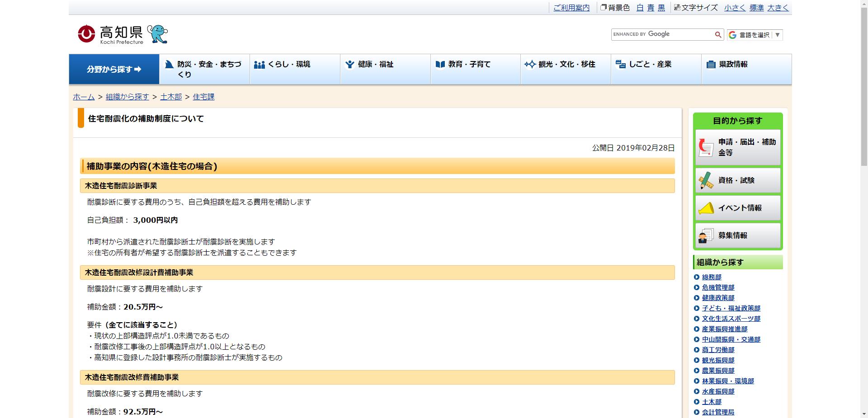The width and height of the screenshot is (868, 418).
Task: Switch background color to 黒
Action: coord(661,8)
